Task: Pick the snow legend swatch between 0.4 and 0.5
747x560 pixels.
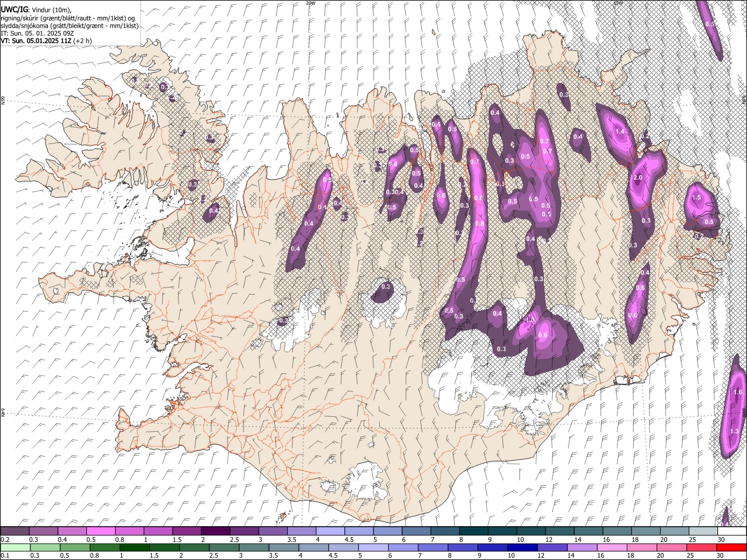Action: (72, 531)
